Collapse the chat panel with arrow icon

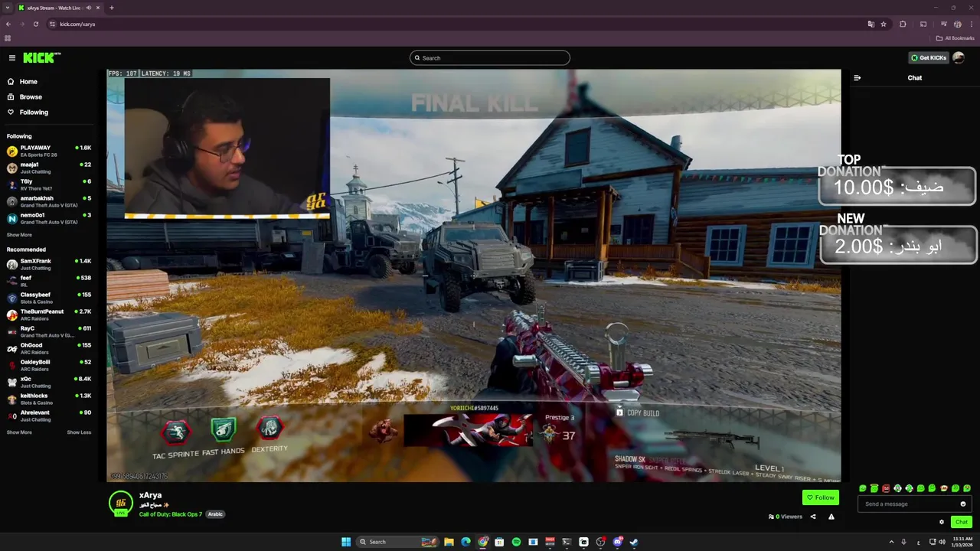[x=857, y=77]
